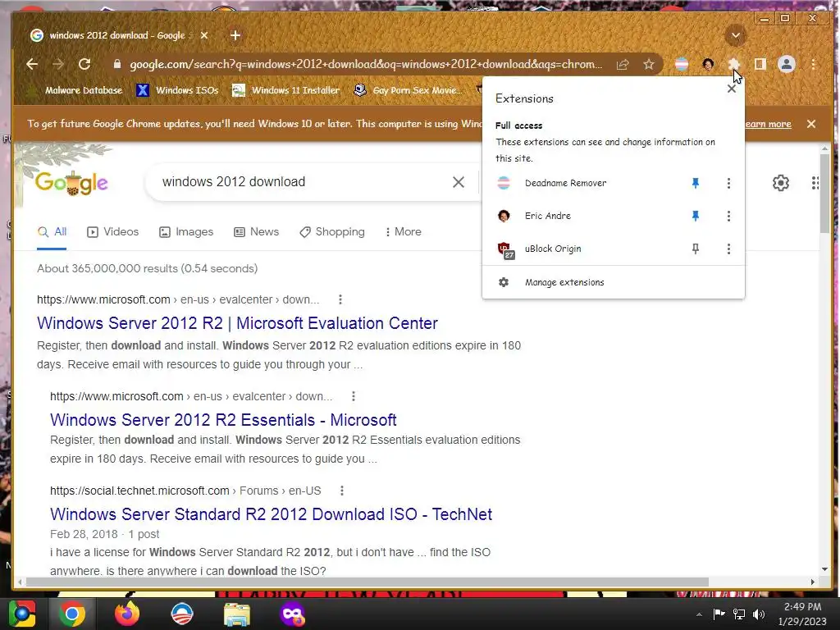The width and height of the screenshot is (840, 630).
Task: Click the Eric Andre extension toolbar icon
Action: point(708,64)
